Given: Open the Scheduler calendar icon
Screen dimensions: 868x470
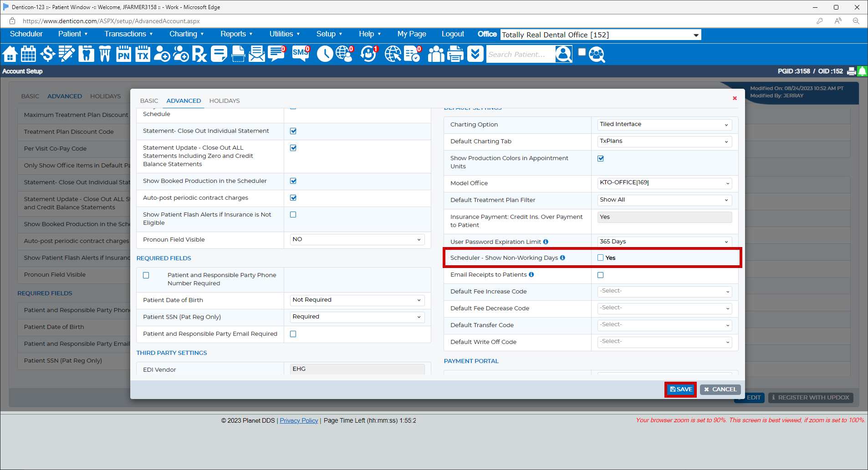Looking at the screenshot, I should 28,54.
